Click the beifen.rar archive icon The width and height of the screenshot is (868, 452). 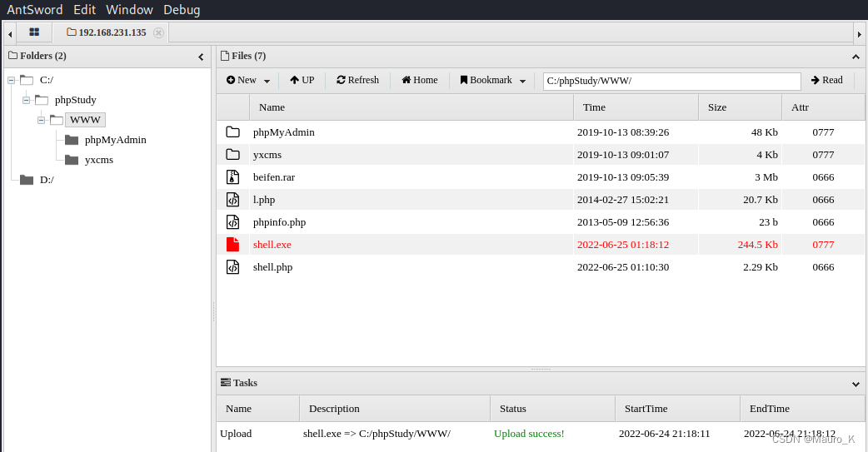coord(233,177)
